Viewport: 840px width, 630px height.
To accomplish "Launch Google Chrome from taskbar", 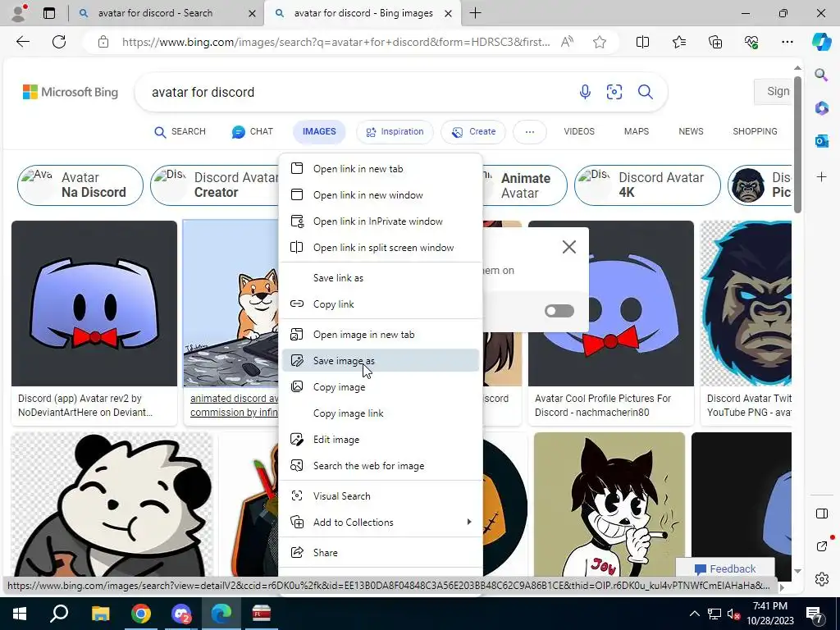I will [141, 614].
